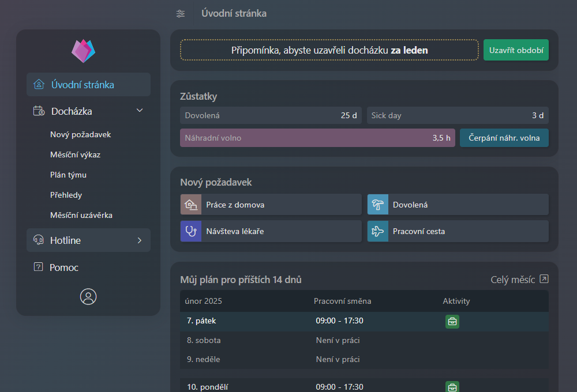Click the Dovolená palm tree icon
Image resolution: width=577 pixels, height=392 pixels.
point(378,205)
